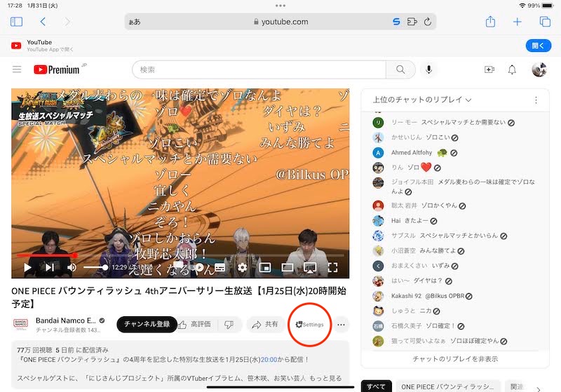Mute the video volume speaker icon
Image resolution: width=561 pixels, height=392 pixels.
pos(72,267)
